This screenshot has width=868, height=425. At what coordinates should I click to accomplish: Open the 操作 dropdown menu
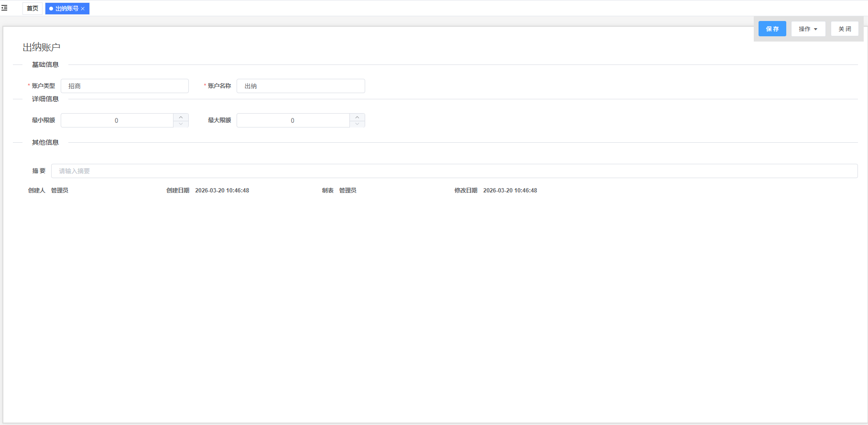[x=808, y=29]
